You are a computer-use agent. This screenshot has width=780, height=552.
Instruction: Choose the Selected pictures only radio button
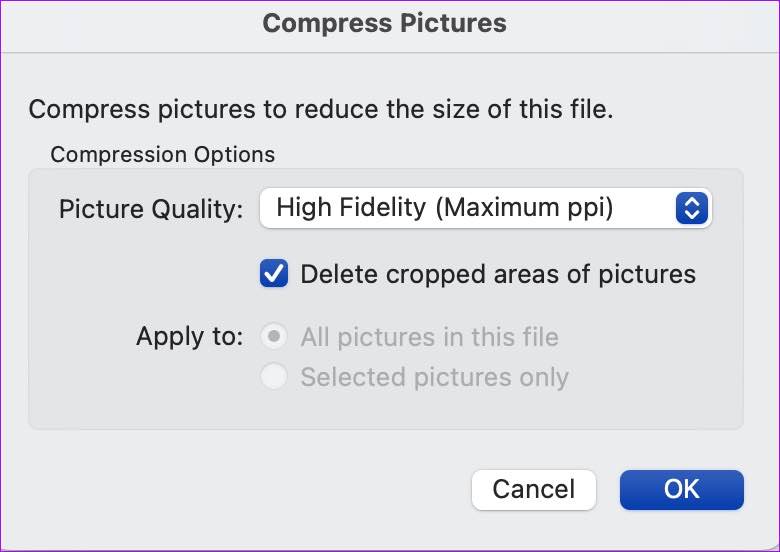point(274,377)
